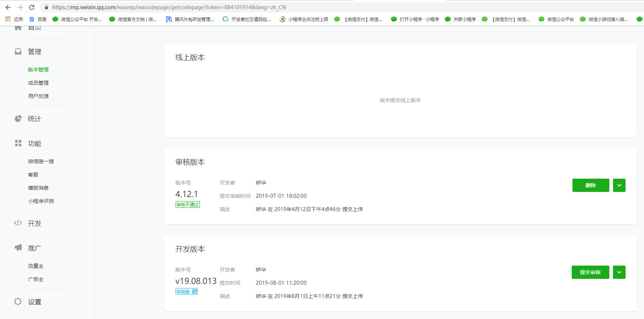Screen dimensions: 644x319
Task: Open the 微信公众平台 开发 bookmark
Action: coord(77,19)
